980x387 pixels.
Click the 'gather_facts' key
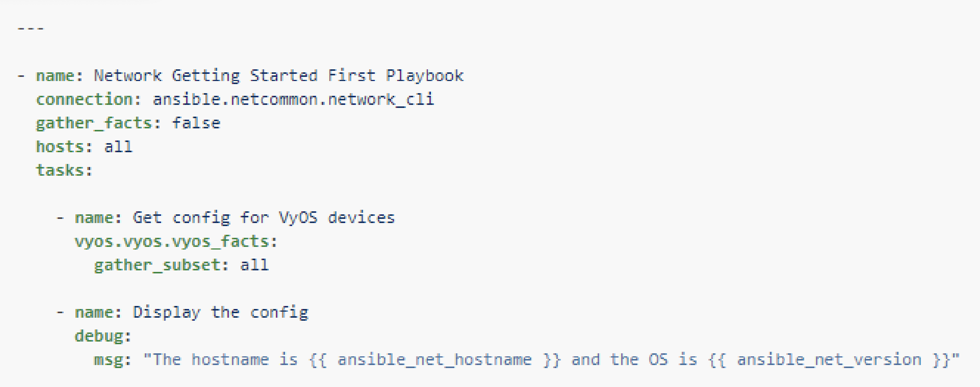tap(94, 123)
